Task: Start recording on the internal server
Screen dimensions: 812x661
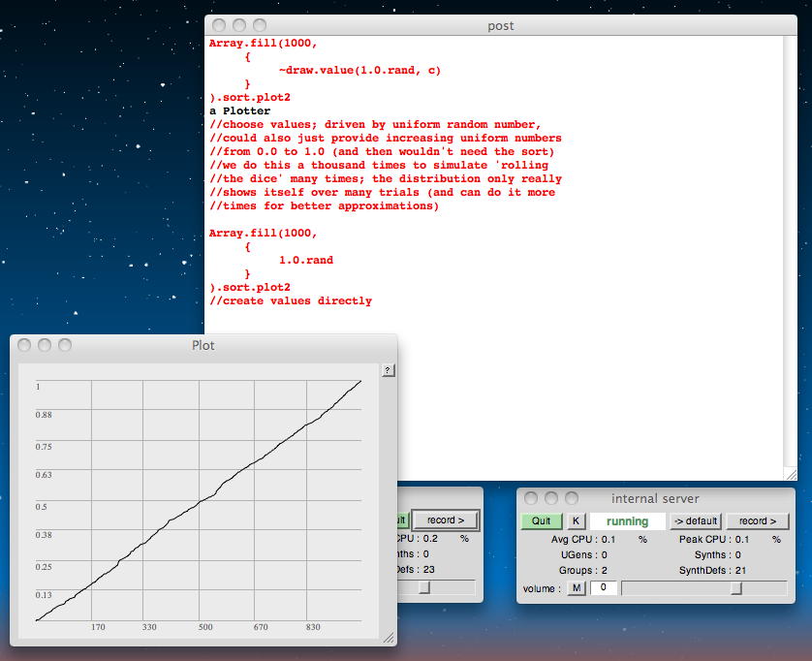Action: 757,520
